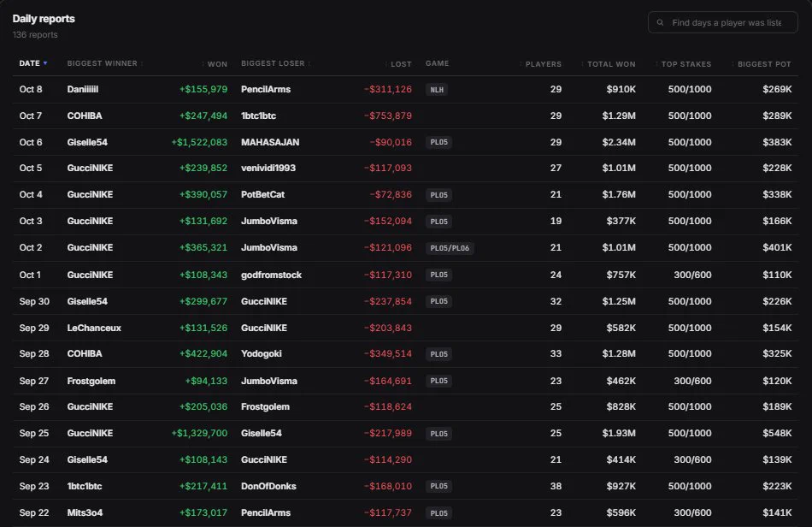
Task: Click the search magnifier icon
Action: coord(660,23)
